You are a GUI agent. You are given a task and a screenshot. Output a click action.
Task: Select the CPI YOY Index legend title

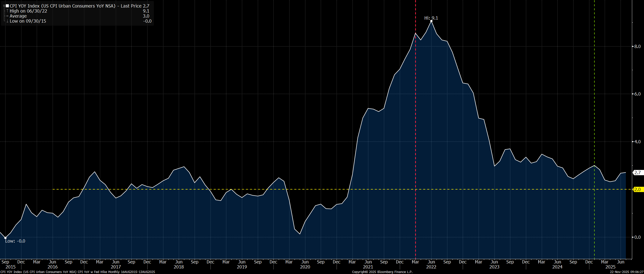62,6
